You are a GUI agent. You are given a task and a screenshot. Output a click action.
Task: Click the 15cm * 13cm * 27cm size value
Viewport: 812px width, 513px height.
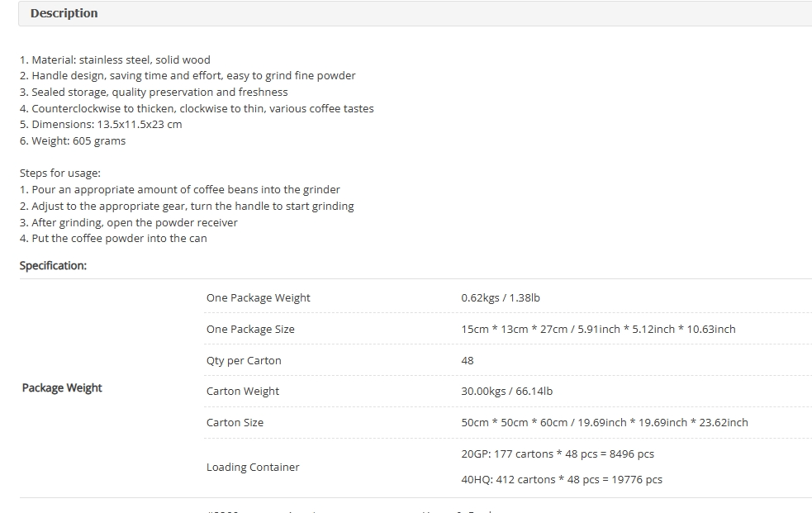coord(598,330)
